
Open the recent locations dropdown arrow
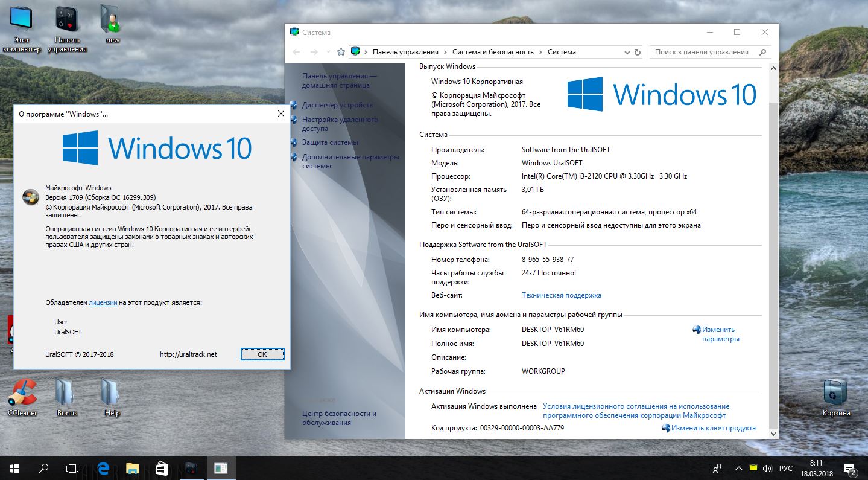[x=328, y=52]
